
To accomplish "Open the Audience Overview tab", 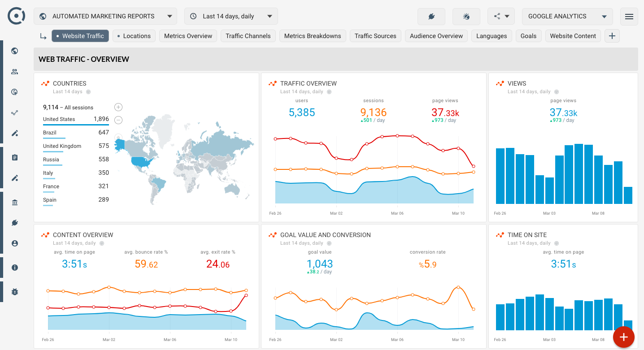I will click(x=436, y=36).
